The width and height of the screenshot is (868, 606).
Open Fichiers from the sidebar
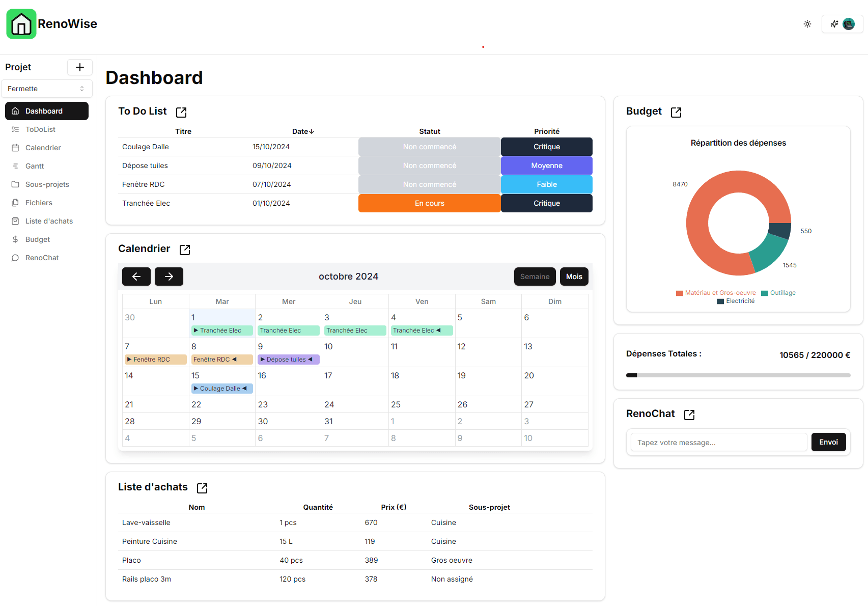[x=38, y=202]
